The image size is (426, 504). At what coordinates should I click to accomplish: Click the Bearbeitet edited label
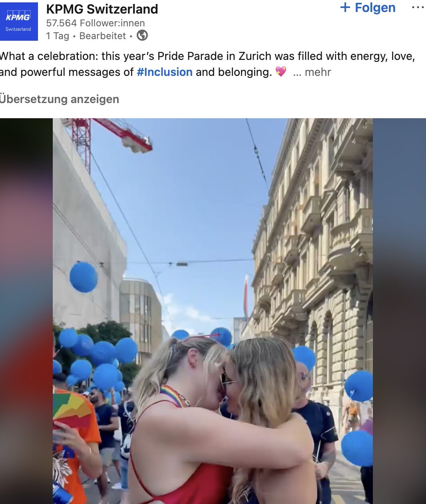(103, 36)
